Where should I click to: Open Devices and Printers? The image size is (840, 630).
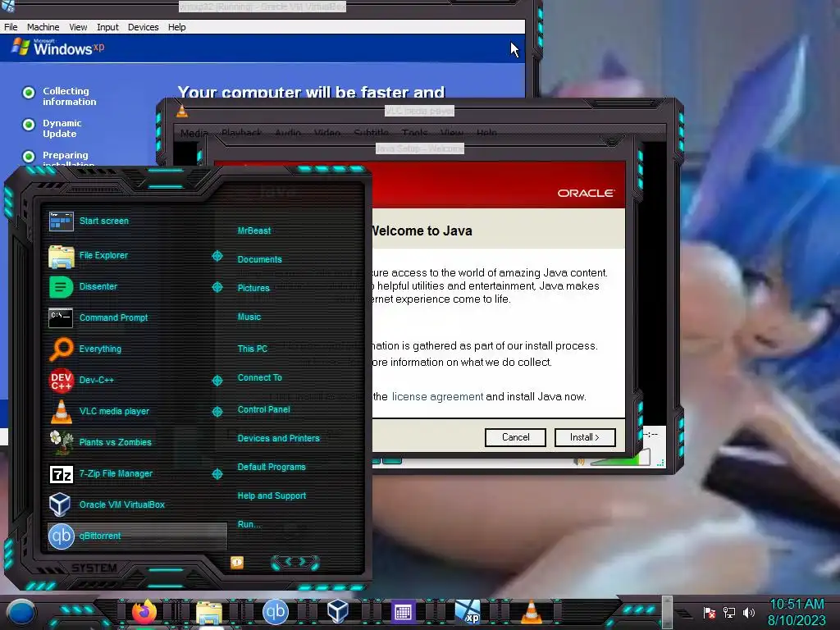(279, 438)
